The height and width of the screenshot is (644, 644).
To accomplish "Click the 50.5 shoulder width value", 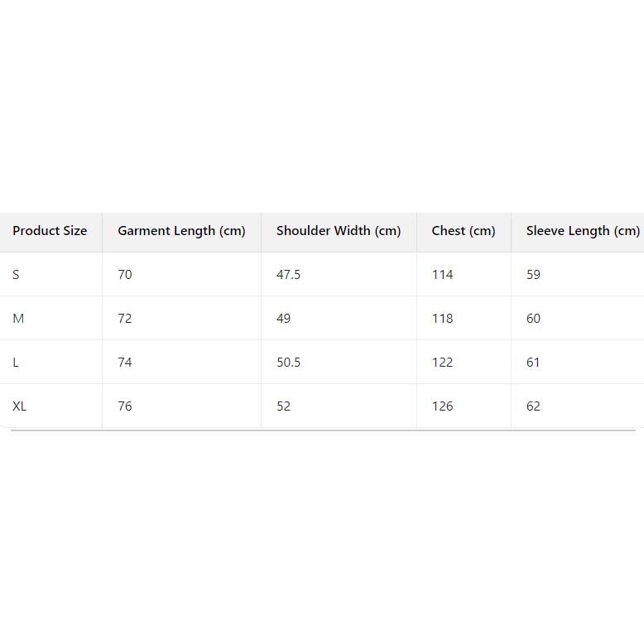I will tap(288, 363).
